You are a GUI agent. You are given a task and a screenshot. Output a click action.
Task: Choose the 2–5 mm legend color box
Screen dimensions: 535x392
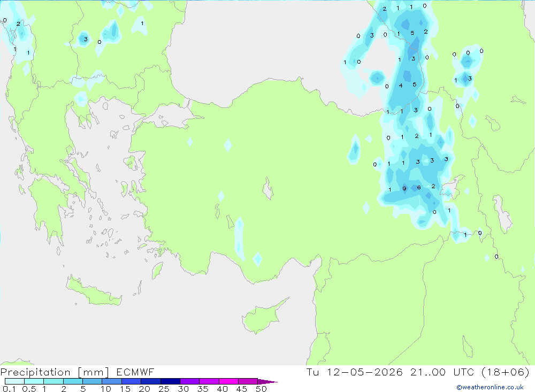coord(73,381)
